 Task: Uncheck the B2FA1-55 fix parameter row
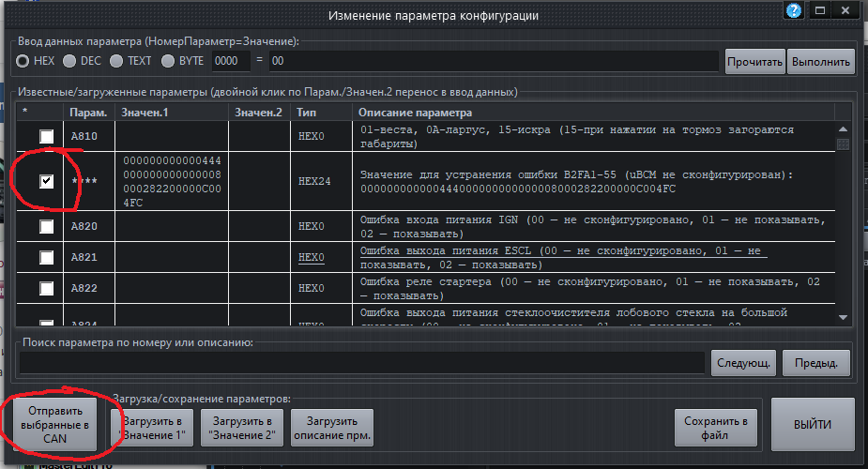tap(46, 181)
